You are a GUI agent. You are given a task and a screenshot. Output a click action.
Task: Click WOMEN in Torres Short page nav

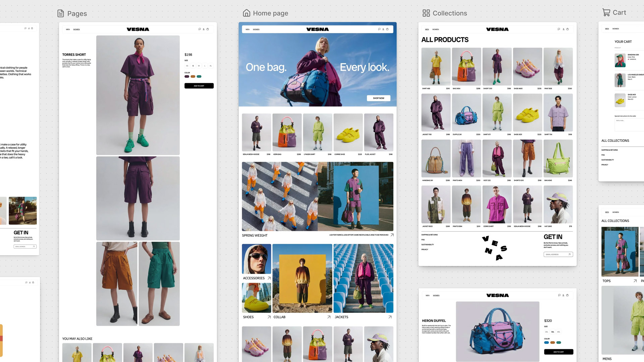(76, 29)
